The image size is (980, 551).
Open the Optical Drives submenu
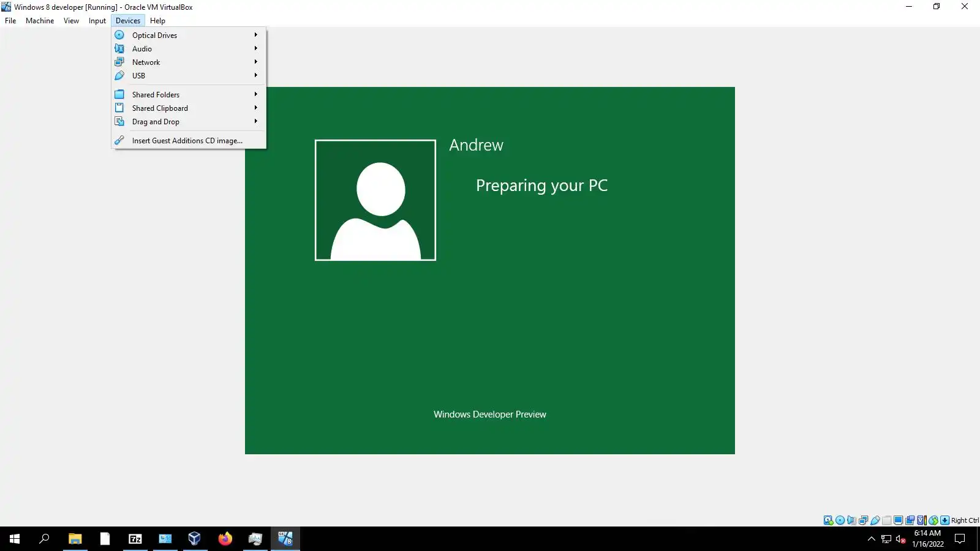(x=189, y=35)
